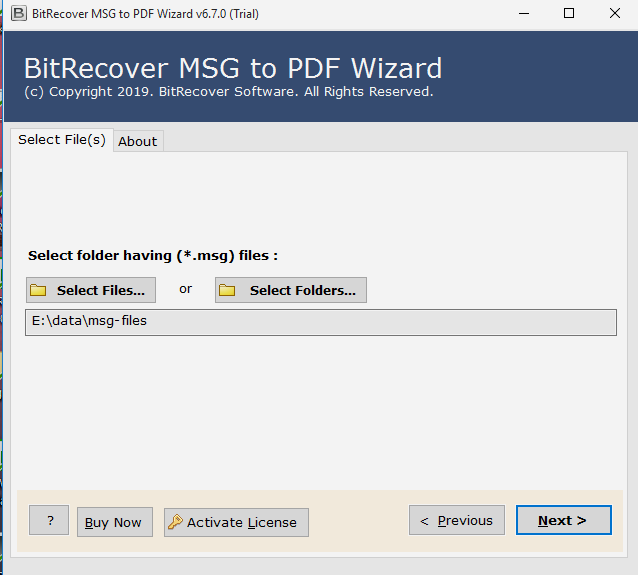Click the Buy Now button
This screenshot has height=575, width=638.
click(115, 522)
